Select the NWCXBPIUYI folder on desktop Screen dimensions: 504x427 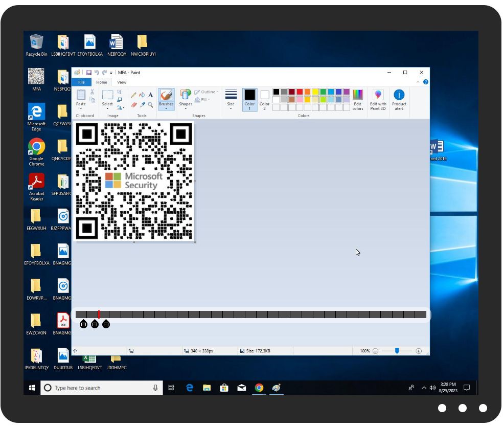pos(143,46)
